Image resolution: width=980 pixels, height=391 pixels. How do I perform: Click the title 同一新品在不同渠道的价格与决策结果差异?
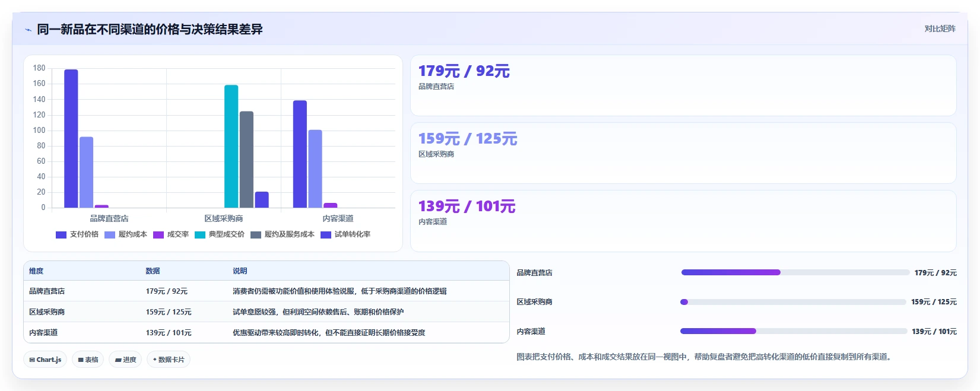(150, 30)
